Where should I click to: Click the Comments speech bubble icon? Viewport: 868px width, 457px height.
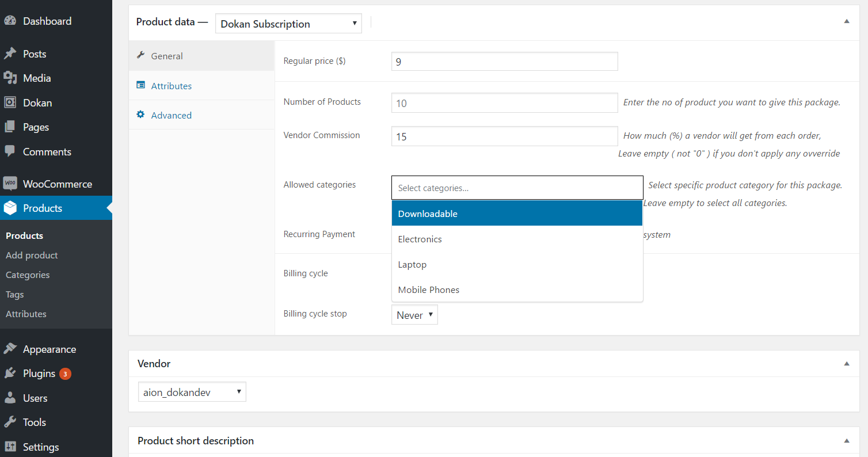tap(10, 151)
